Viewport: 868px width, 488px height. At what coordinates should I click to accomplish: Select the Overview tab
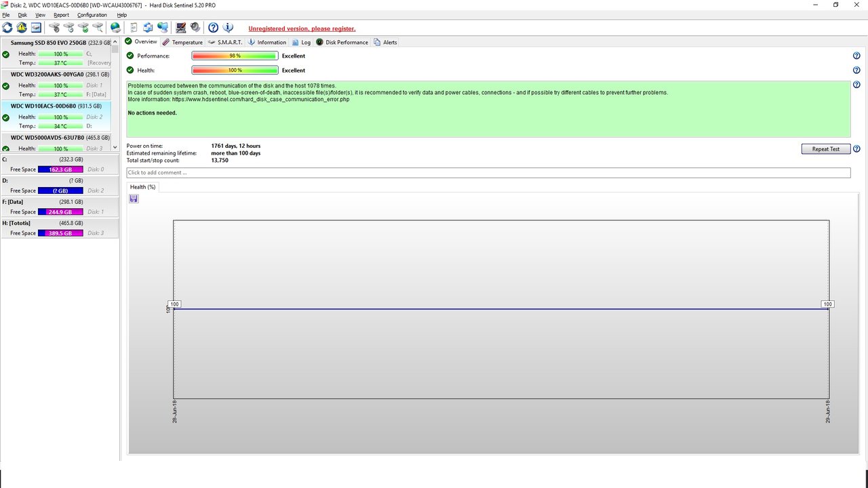pyautogui.click(x=142, y=41)
